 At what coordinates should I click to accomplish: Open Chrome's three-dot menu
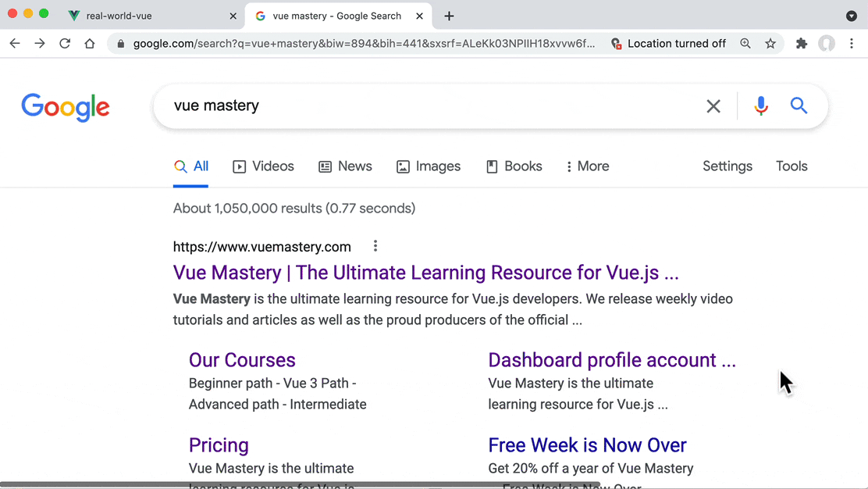tap(852, 43)
